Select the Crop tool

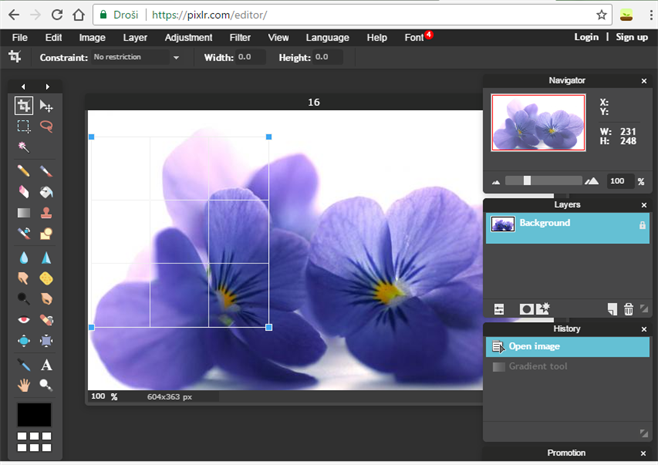tap(24, 106)
